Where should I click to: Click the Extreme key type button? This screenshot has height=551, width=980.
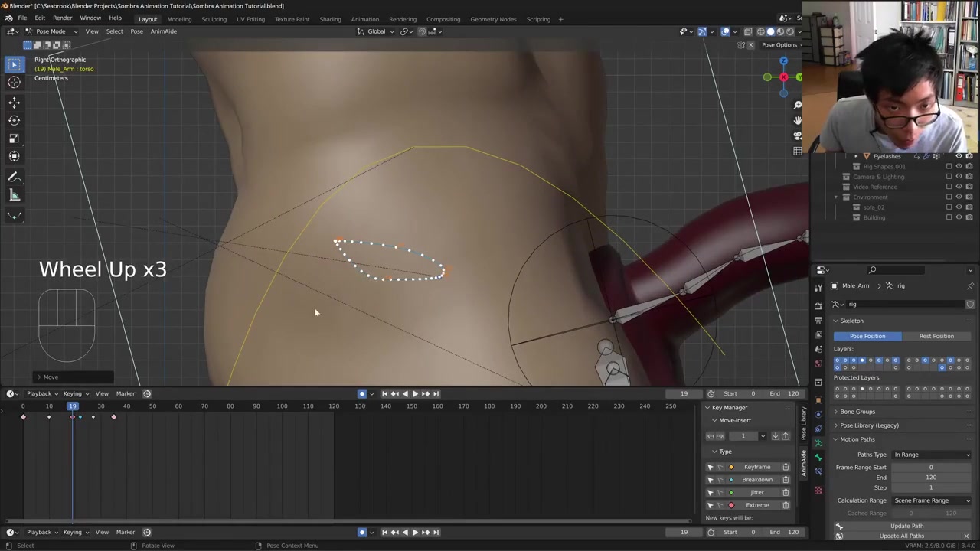(x=756, y=505)
